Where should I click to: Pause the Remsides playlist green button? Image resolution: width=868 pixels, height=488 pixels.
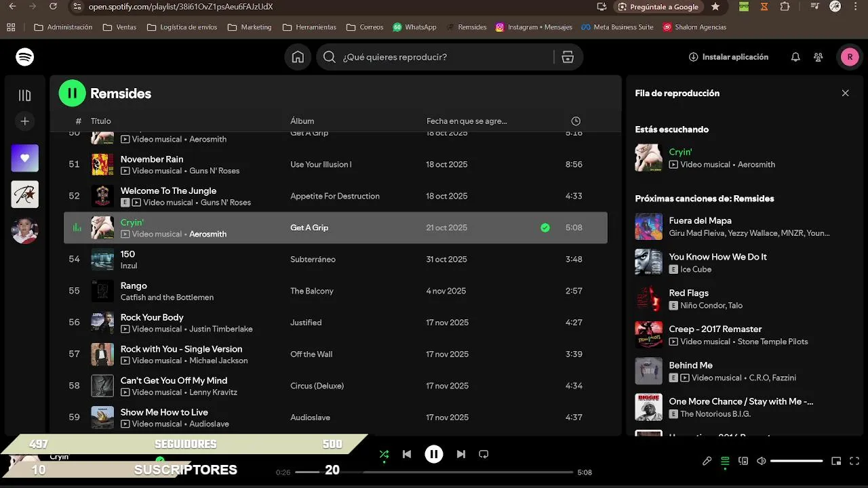point(73,94)
